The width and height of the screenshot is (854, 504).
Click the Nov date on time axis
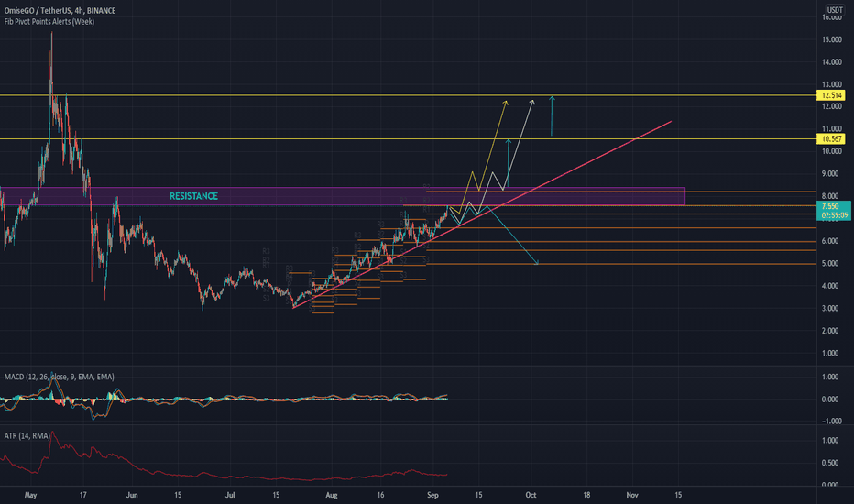point(631,495)
